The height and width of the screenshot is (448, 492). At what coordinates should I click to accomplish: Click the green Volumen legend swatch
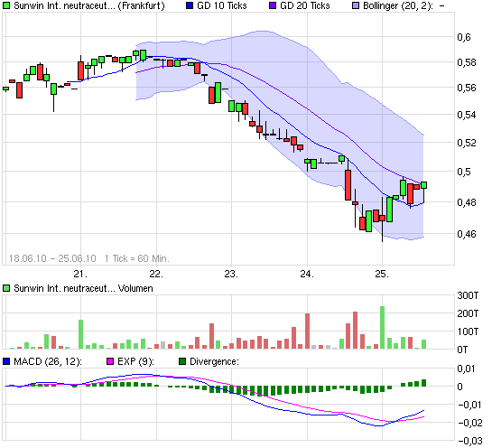pyautogui.click(x=6, y=288)
